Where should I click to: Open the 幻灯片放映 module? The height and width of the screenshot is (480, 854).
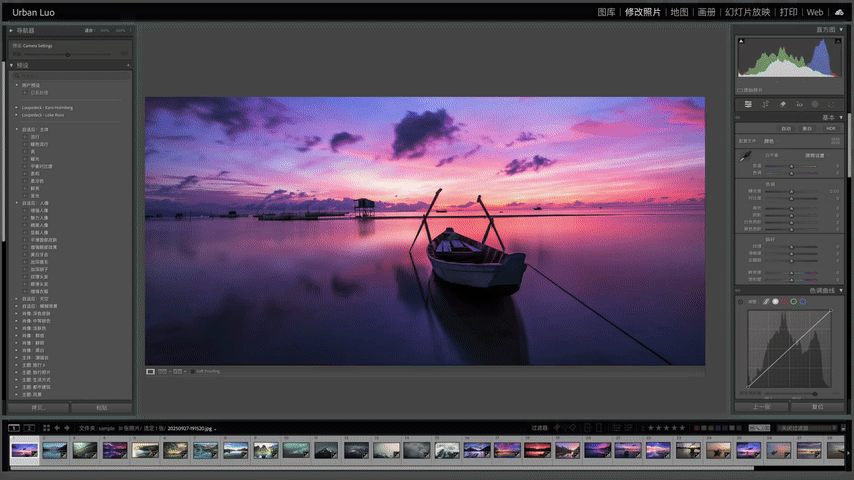[x=747, y=12]
